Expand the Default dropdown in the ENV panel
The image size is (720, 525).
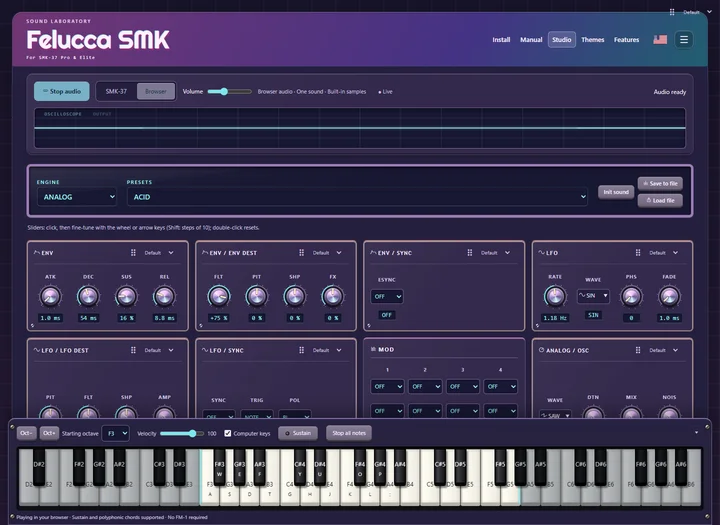pyautogui.click(x=159, y=253)
